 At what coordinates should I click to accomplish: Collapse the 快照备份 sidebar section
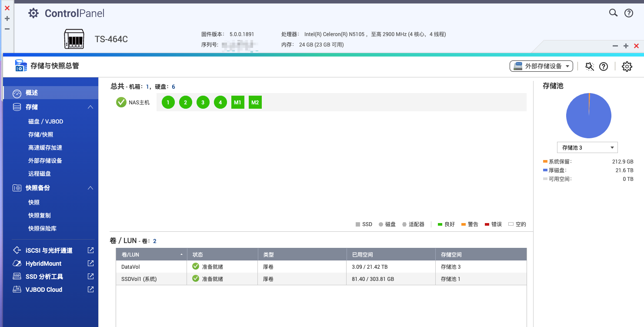[90, 188]
